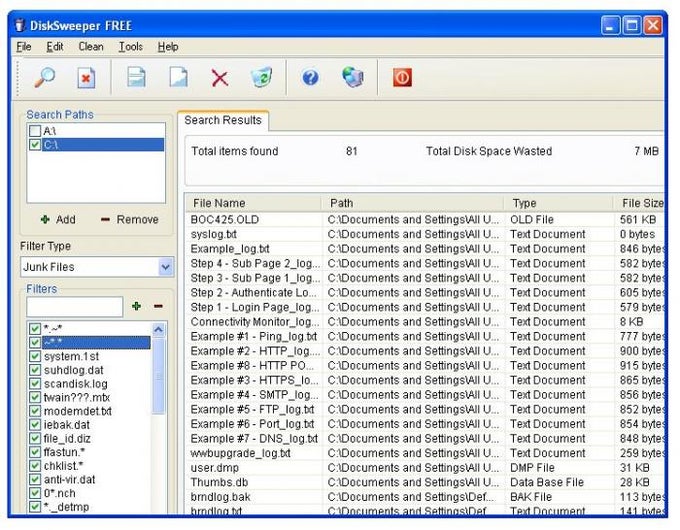Select the BOC425.OLD file row
This screenshot has width=680, height=530.
tap(425, 219)
